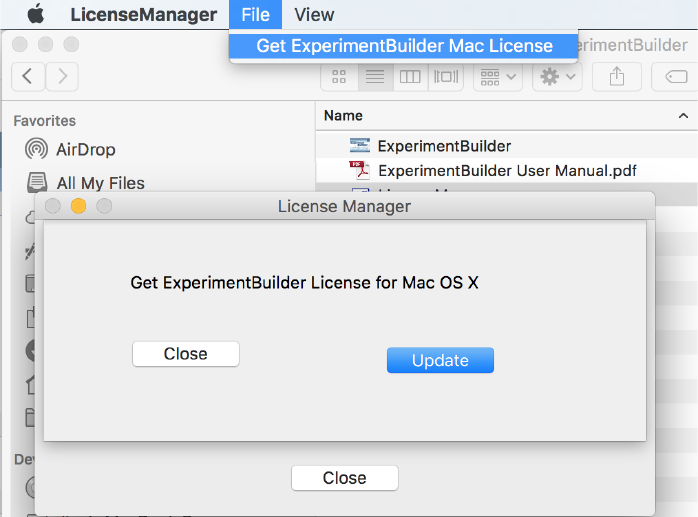Click the blue Update button
This screenshot has width=698, height=517.
tap(440, 360)
